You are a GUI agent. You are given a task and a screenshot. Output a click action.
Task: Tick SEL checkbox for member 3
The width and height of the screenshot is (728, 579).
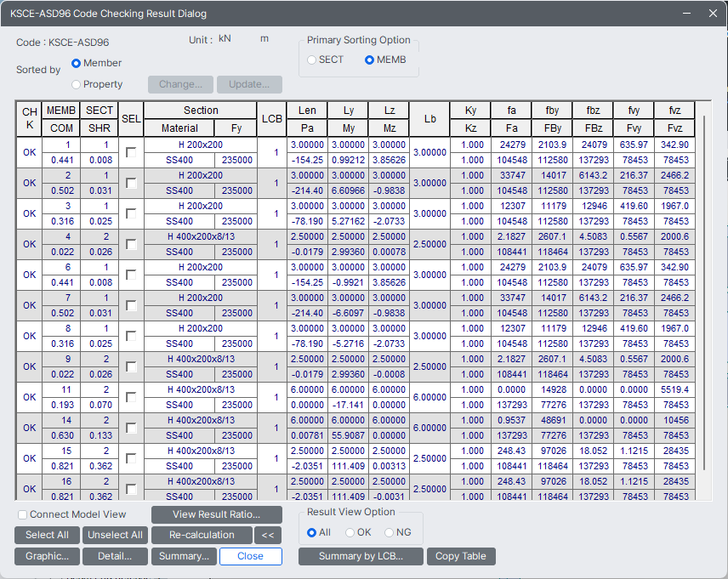pyautogui.click(x=131, y=213)
